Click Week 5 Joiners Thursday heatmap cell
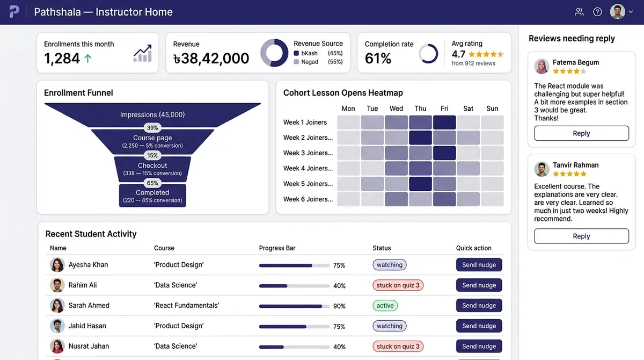This screenshot has height=360, width=644. click(x=420, y=184)
